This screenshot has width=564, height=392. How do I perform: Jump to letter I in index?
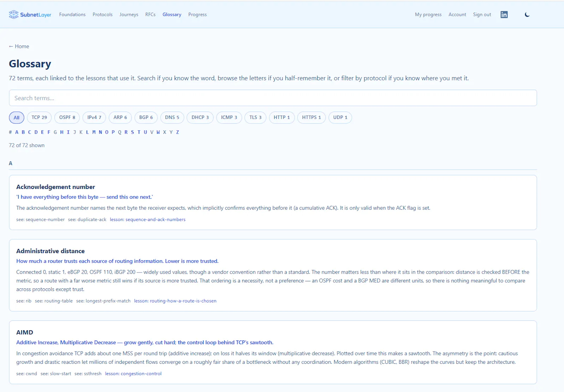coord(68,132)
